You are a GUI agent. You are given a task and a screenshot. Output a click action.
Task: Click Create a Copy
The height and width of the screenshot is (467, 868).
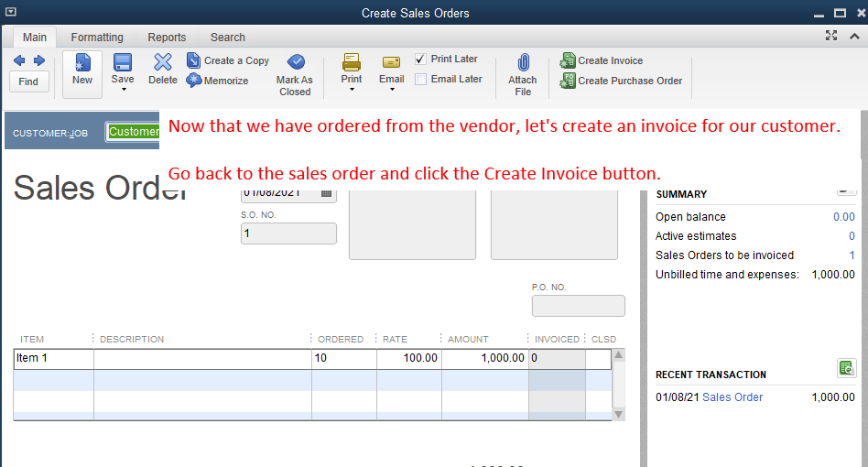click(x=228, y=60)
